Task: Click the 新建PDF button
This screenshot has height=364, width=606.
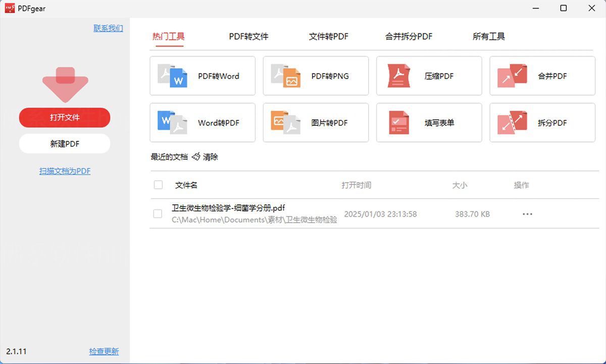Action: pyautogui.click(x=65, y=143)
